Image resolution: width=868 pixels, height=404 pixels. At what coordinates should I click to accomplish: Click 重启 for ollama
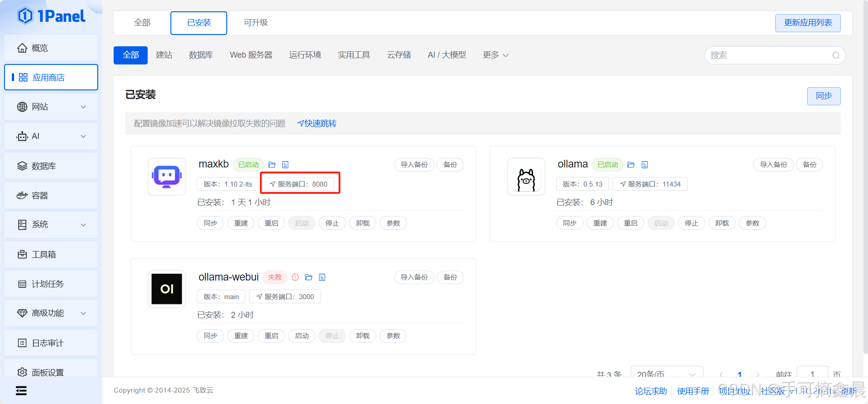tap(631, 223)
